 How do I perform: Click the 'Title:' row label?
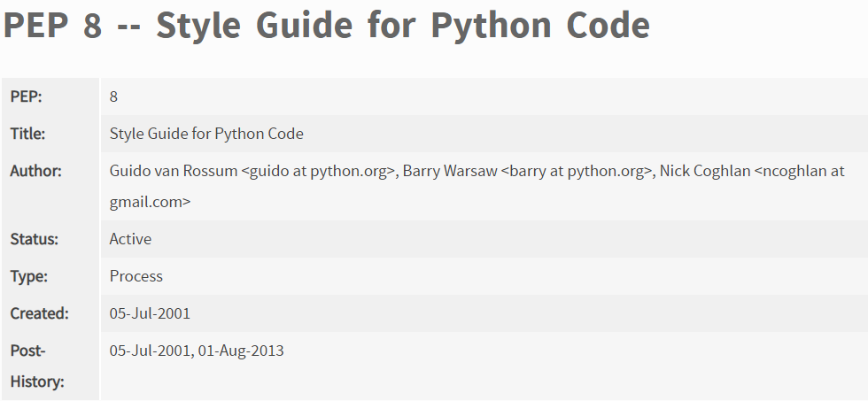pyautogui.click(x=27, y=134)
